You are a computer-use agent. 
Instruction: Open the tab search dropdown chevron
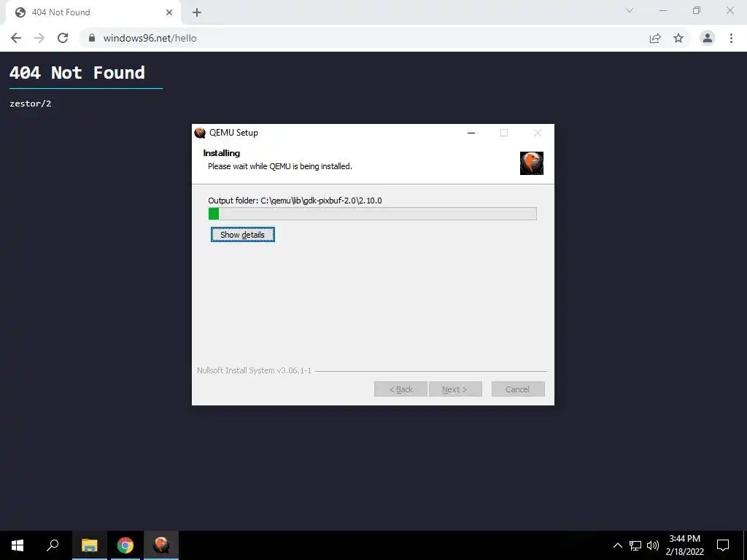630,10
